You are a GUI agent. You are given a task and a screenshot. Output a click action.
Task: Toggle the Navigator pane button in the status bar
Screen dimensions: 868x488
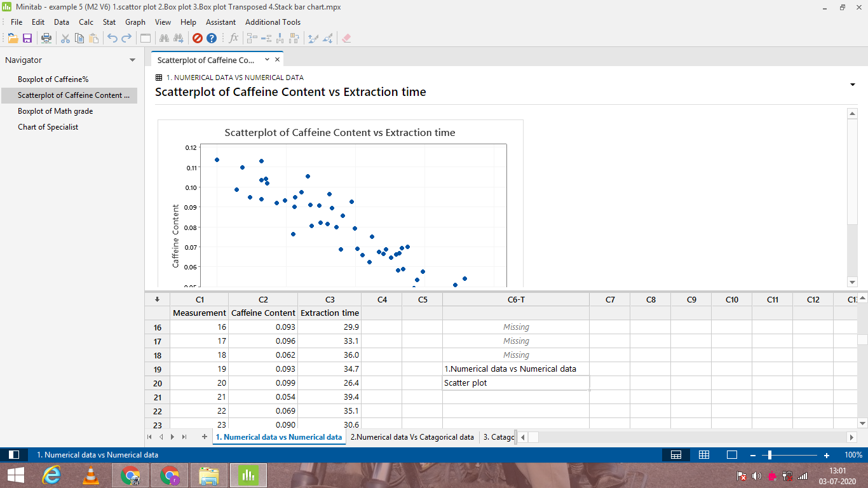[14, 455]
